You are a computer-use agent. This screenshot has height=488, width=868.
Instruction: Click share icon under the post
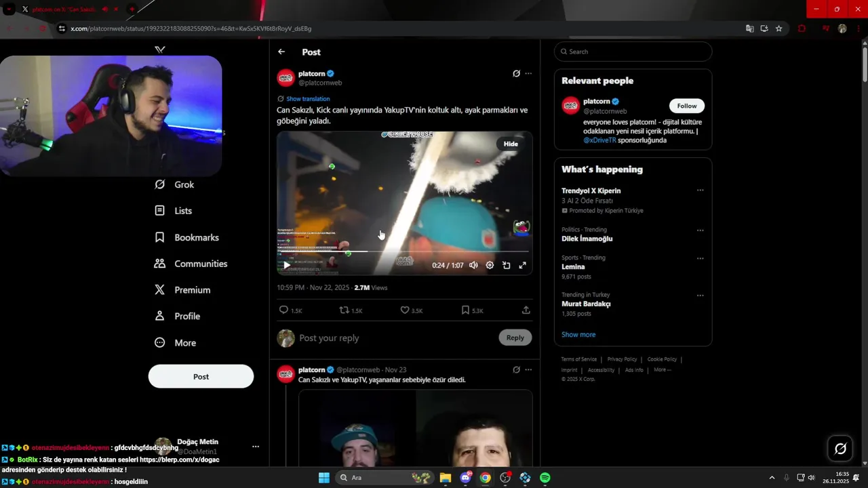[526, 310]
